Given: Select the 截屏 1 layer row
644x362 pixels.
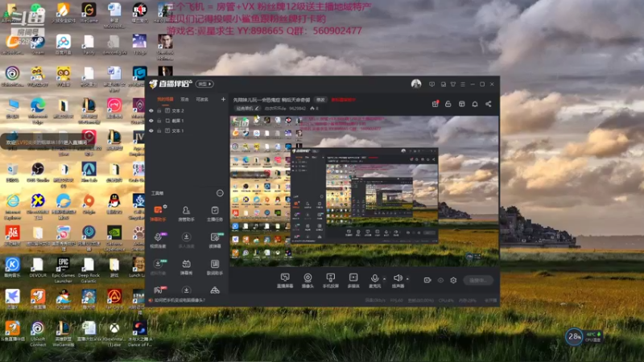Looking at the screenshot, I should click(x=187, y=121).
